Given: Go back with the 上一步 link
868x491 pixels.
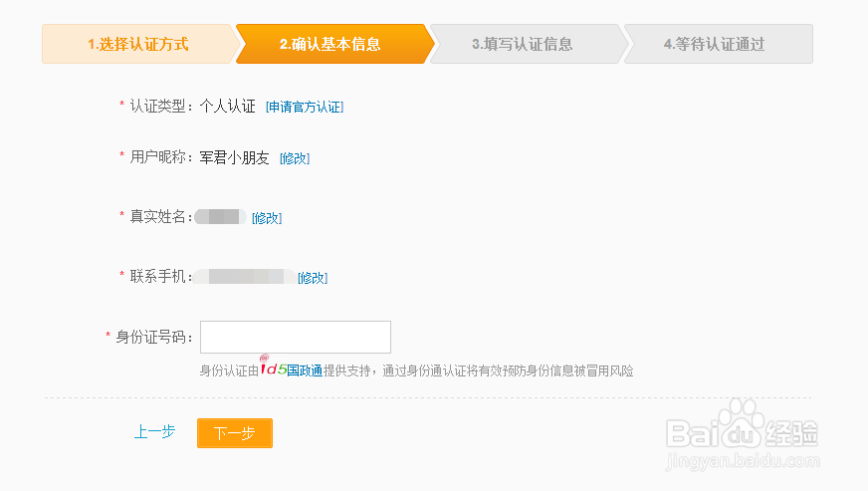Looking at the screenshot, I should pos(155,431).
